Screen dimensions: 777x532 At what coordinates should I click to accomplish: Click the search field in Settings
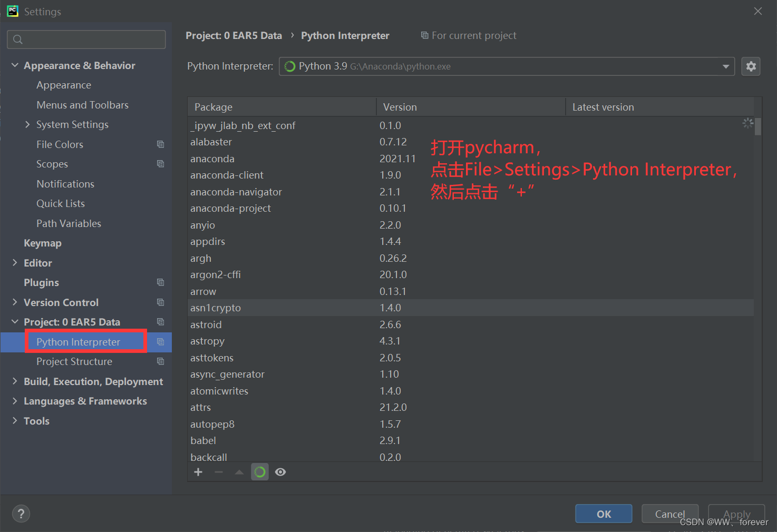[x=86, y=40]
